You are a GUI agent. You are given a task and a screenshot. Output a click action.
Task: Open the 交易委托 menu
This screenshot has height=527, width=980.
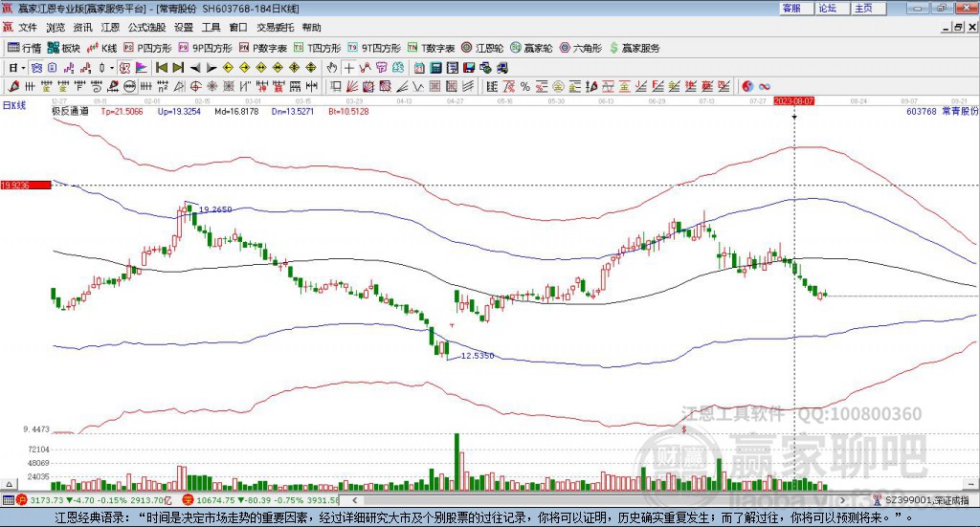point(275,28)
